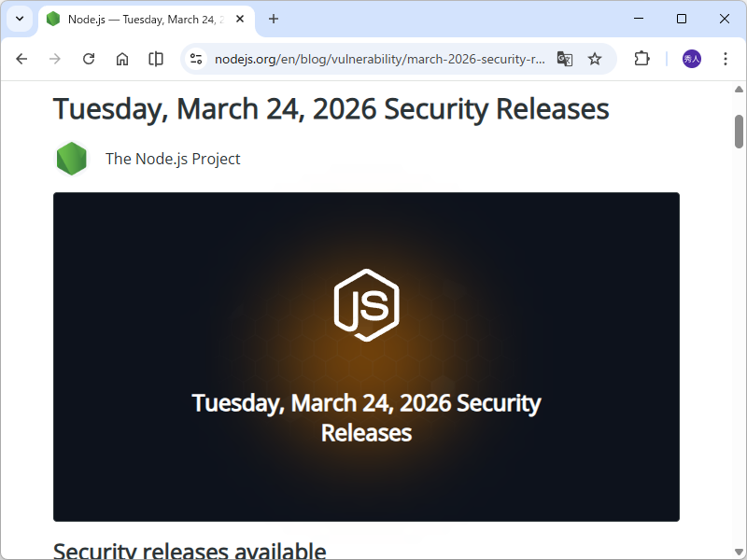Viewport: 747px width, 560px height.
Task: Reload the current page
Action: tap(88, 58)
